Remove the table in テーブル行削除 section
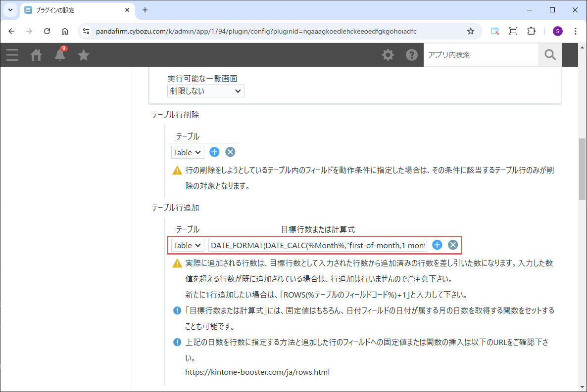The image size is (587, 392). point(230,152)
